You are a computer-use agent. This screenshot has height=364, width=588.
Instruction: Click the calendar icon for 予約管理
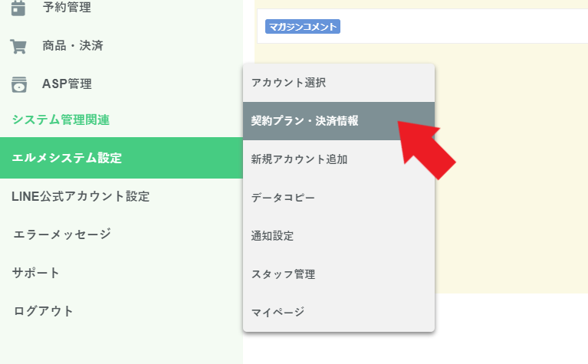pos(18,8)
